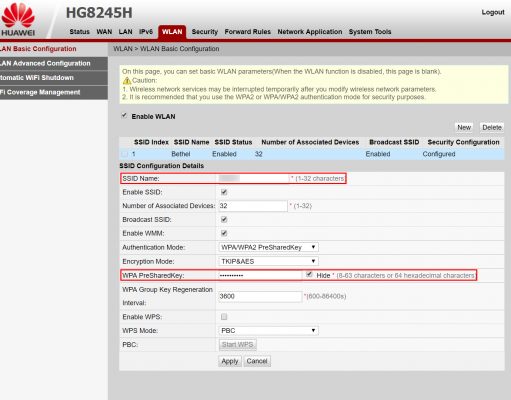The width and height of the screenshot is (511, 400).
Task: Click the Huawei logo
Action: pyautogui.click(x=18, y=20)
